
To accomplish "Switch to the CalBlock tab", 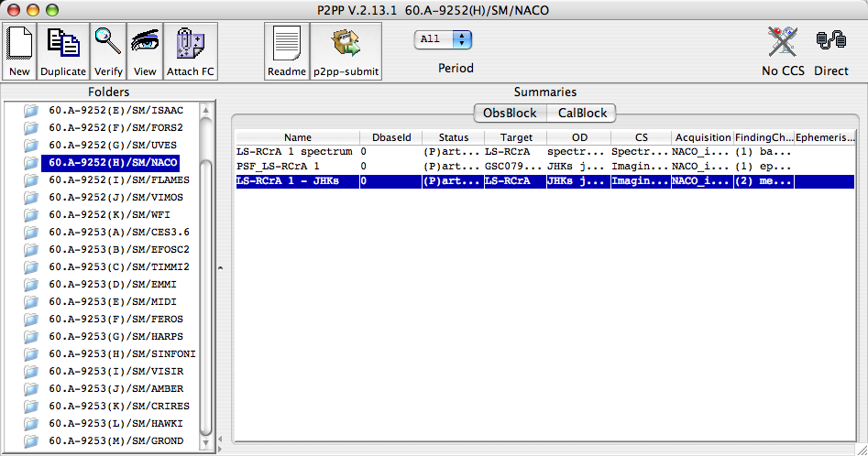I will click(582, 113).
